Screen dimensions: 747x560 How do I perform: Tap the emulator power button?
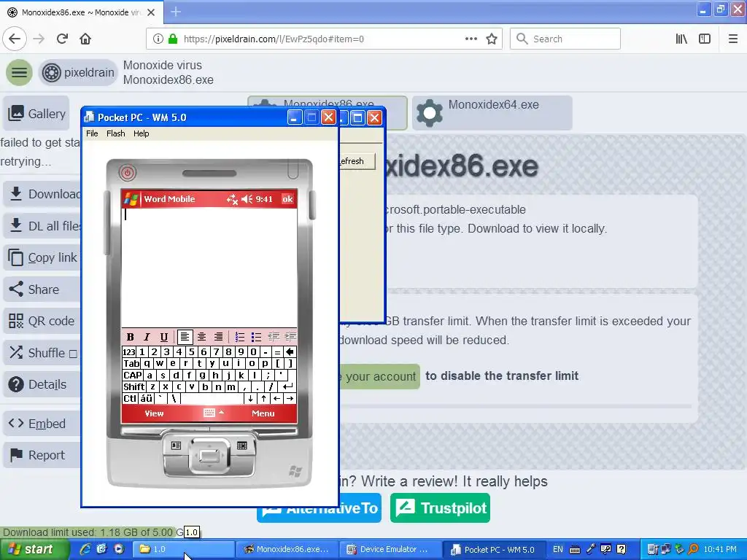(127, 172)
